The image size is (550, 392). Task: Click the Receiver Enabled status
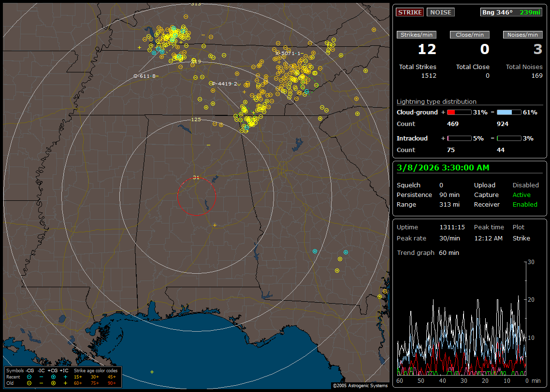pyautogui.click(x=525, y=204)
